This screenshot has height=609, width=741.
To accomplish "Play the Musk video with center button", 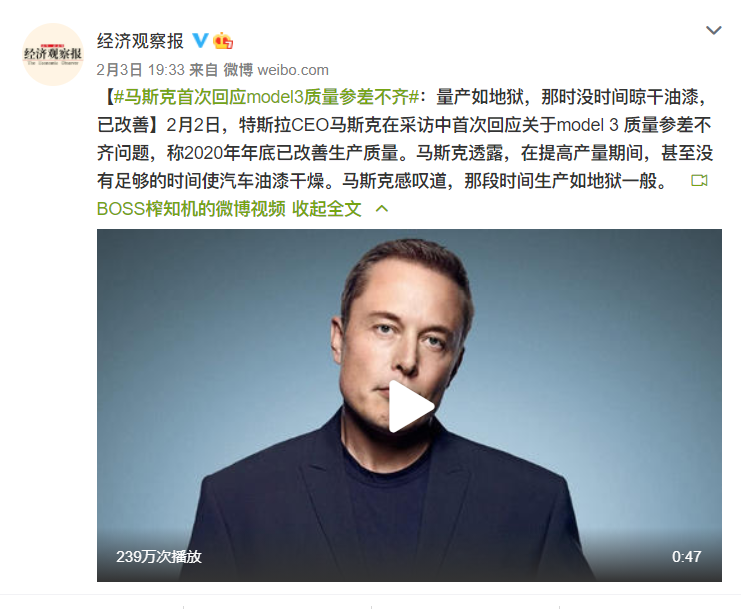I will point(411,406).
